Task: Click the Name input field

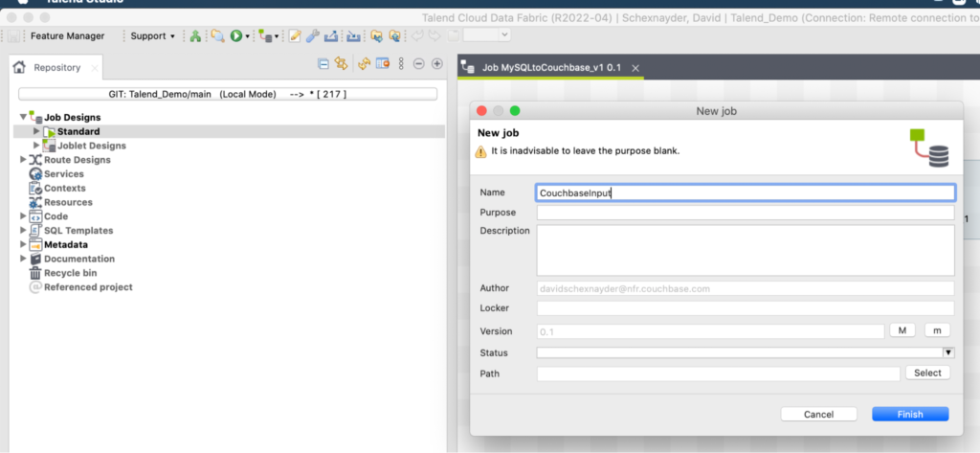Action: click(745, 193)
